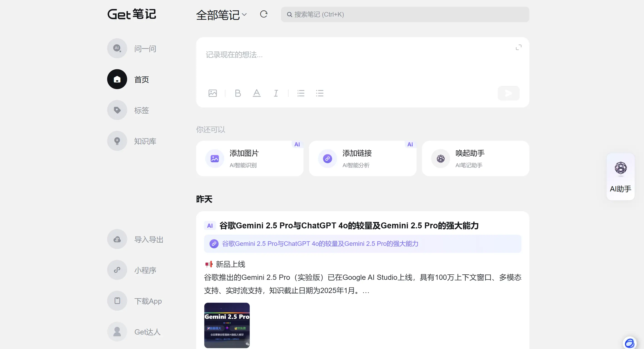Select the 知识库 menu label
Image resolution: width=644 pixels, height=349 pixels.
(x=145, y=142)
